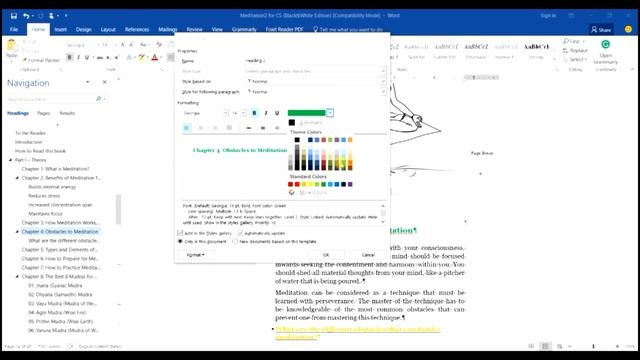
Task: Click Cancel in Modify Style dialog
Action: 368,255
